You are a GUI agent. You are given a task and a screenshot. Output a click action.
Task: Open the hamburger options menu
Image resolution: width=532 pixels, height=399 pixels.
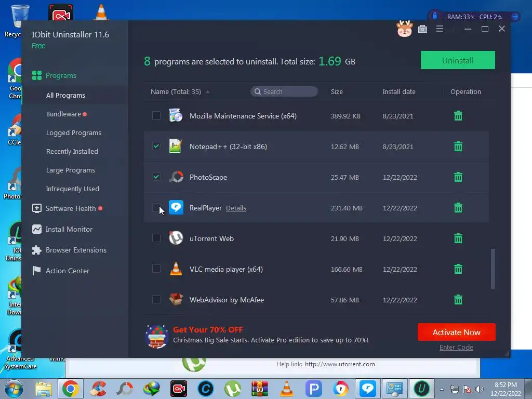click(x=440, y=29)
